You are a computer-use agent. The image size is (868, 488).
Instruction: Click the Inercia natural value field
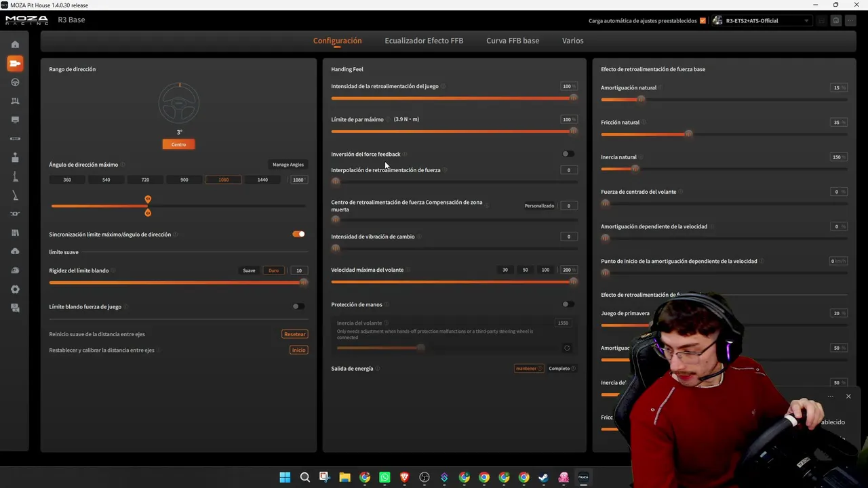pos(839,157)
